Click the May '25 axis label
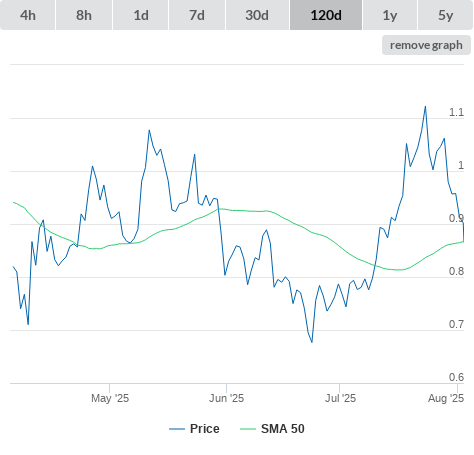The height and width of the screenshot is (455, 474). pos(110,398)
